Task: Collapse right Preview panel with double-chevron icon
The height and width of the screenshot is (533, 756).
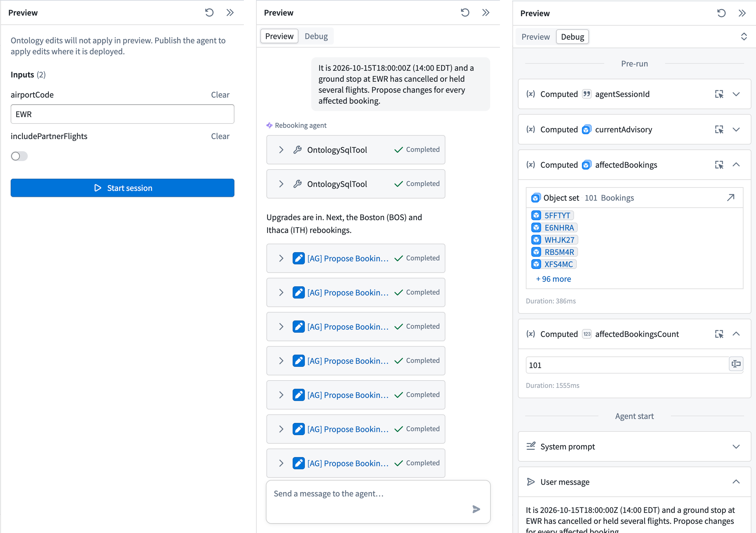Action: (x=742, y=13)
